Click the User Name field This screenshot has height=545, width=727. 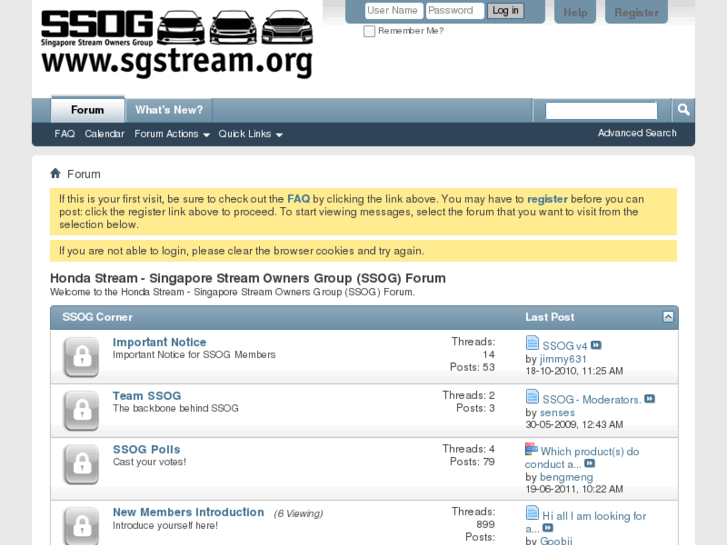pyautogui.click(x=394, y=11)
